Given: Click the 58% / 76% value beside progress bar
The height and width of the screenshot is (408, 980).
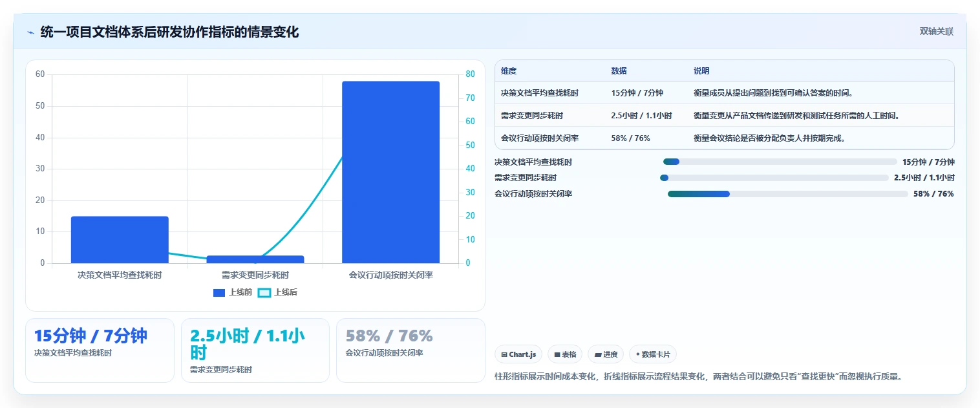Looking at the screenshot, I should click(x=933, y=194).
